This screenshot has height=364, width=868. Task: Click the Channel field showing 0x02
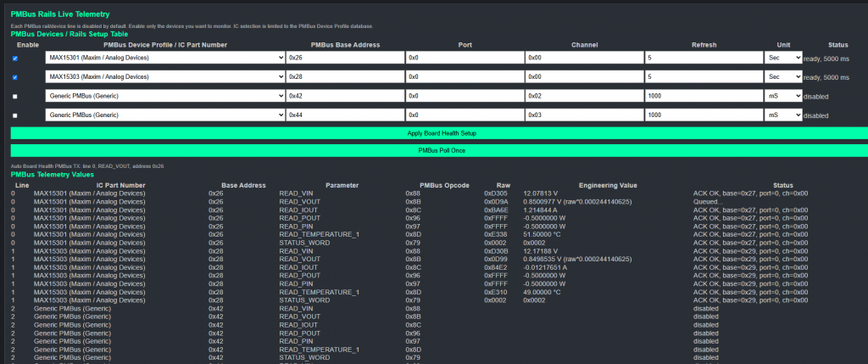585,96
